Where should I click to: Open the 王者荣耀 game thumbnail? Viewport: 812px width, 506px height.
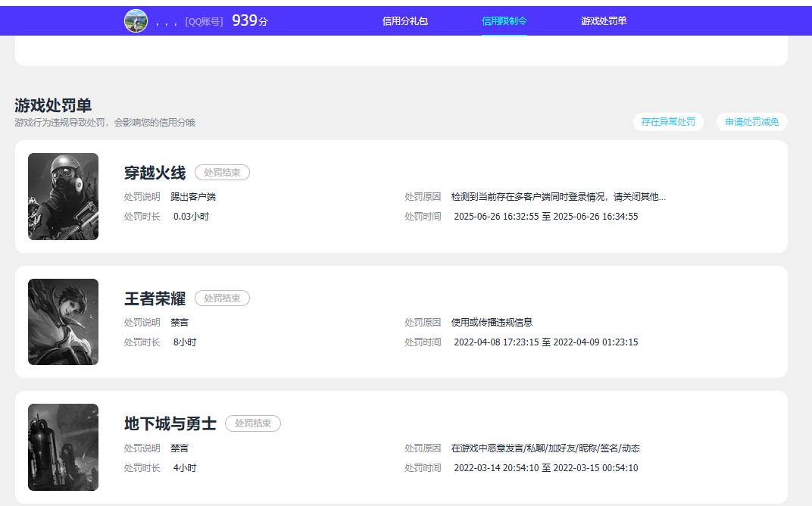[63, 322]
